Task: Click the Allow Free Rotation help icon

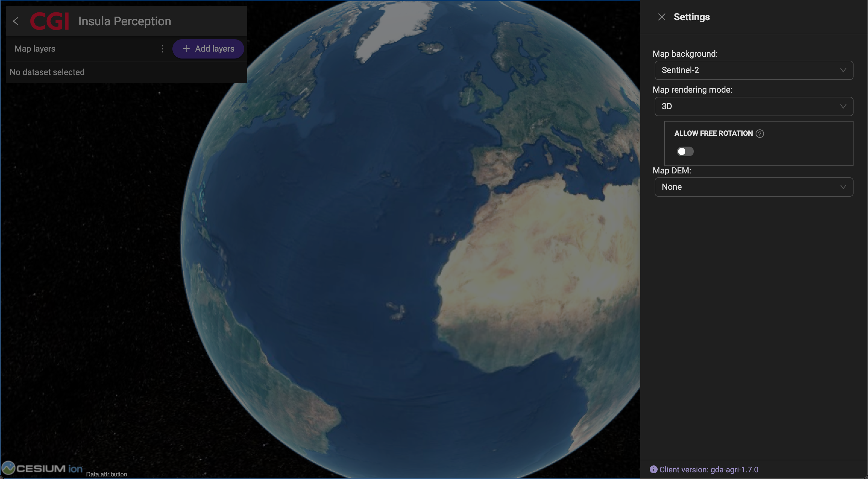Action: click(759, 134)
